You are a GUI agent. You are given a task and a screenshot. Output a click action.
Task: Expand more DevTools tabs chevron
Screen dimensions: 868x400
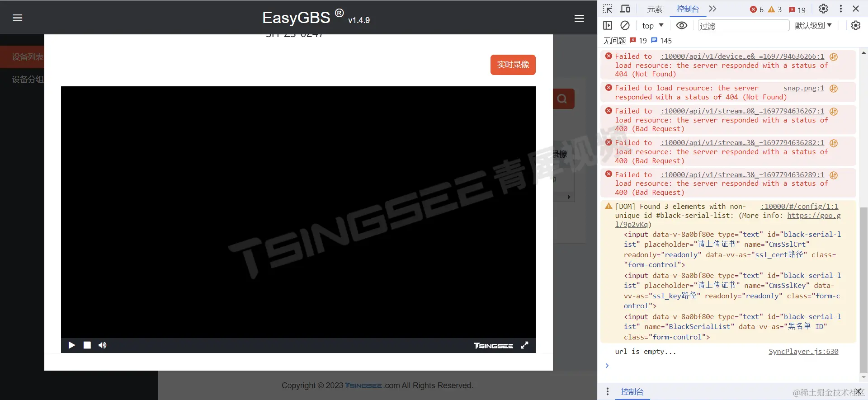tap(713, 9)
